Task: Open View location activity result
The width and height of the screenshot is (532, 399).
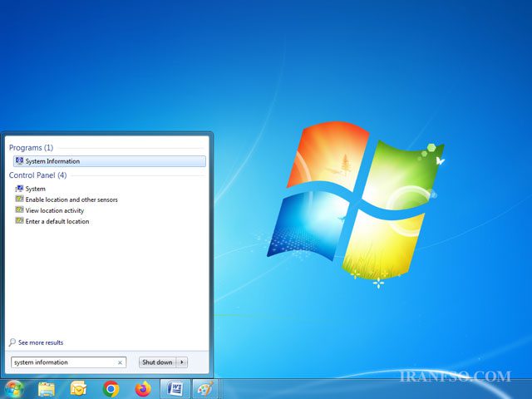Action: (x=55, y=210)
